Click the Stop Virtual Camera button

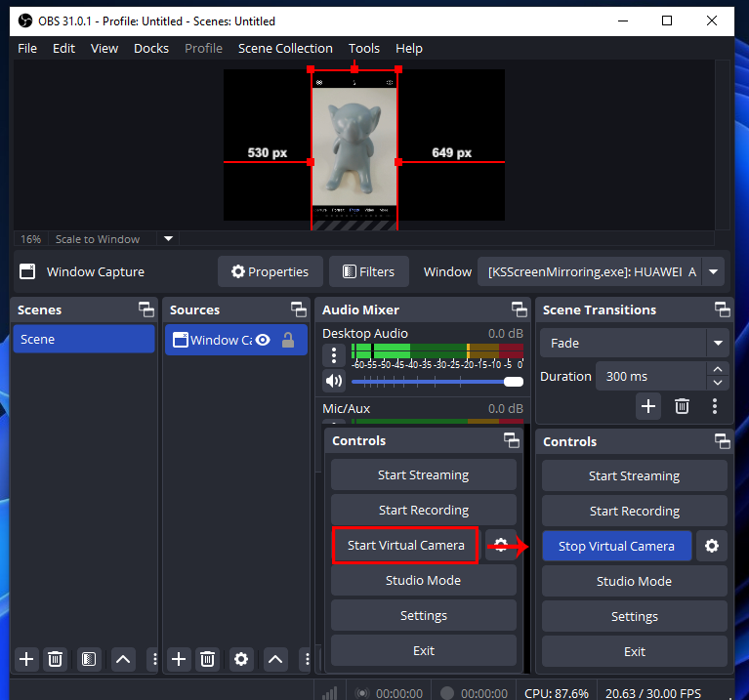616,546
